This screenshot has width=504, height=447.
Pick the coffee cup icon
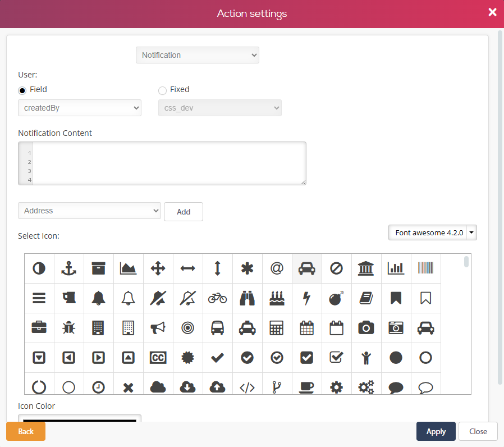coord(306,387)
